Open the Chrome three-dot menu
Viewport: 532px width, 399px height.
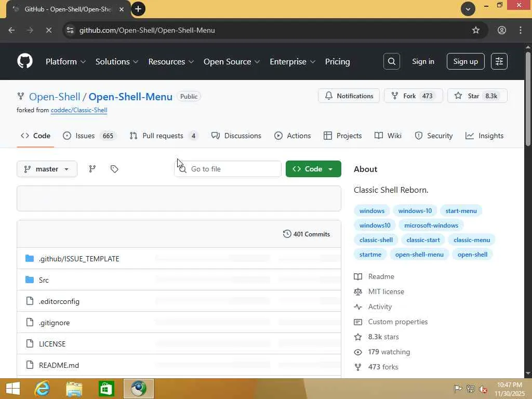[521, 30]
